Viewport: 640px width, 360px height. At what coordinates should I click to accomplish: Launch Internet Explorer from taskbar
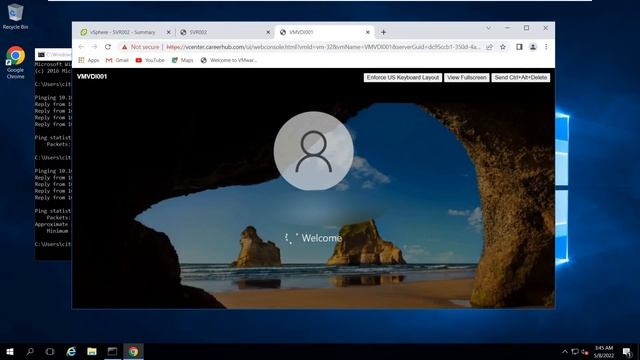coord(71,351)
